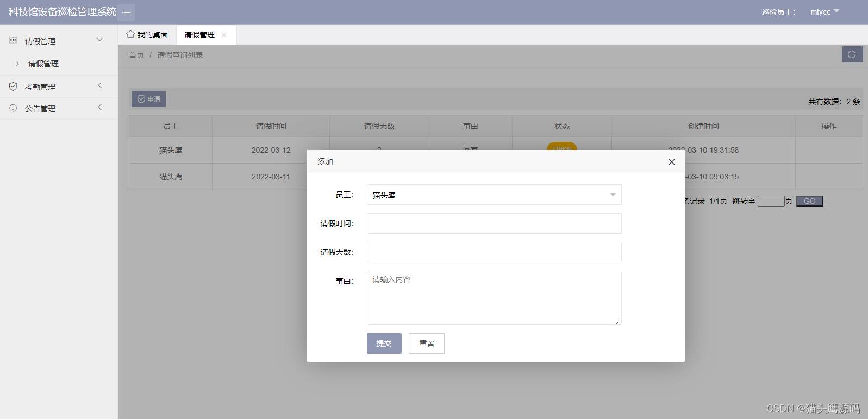Close the 添加 dialog with X icon
Screen dimensions: 868x419
[x=671, y=162]
